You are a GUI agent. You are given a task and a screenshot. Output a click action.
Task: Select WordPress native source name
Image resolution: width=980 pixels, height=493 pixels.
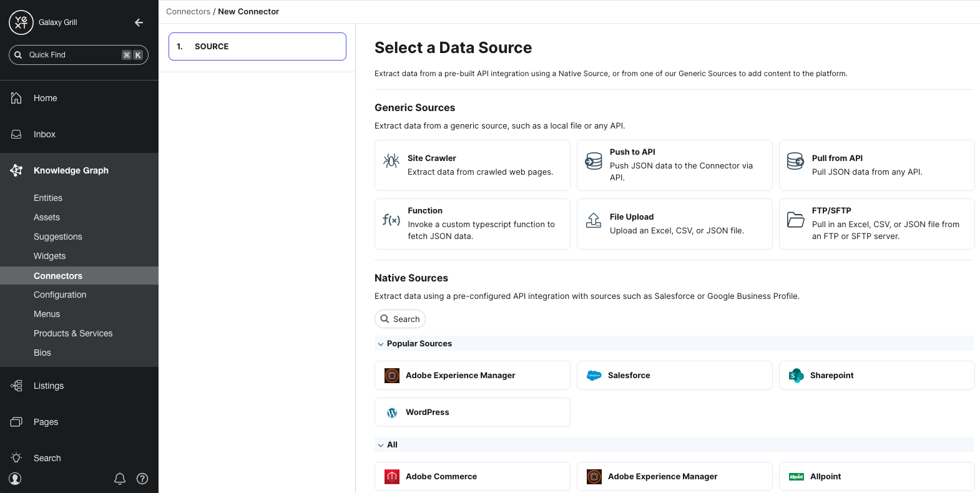tap(428, 412)
